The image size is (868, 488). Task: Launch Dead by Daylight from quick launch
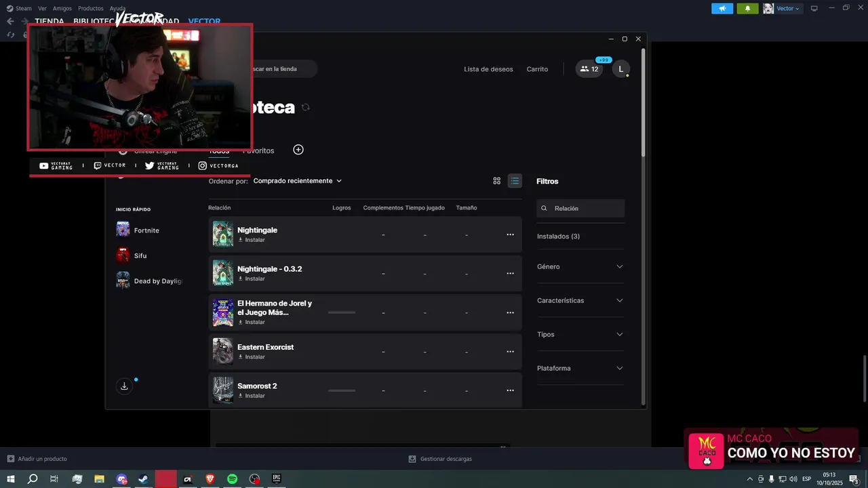pyautogui.click(x=149, y=281)
